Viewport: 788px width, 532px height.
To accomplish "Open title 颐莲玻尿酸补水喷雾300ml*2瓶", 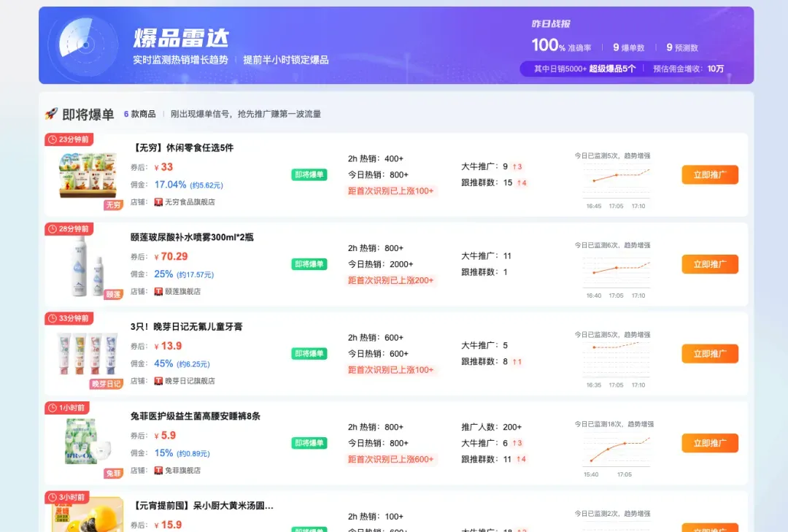I will point(192,237).
